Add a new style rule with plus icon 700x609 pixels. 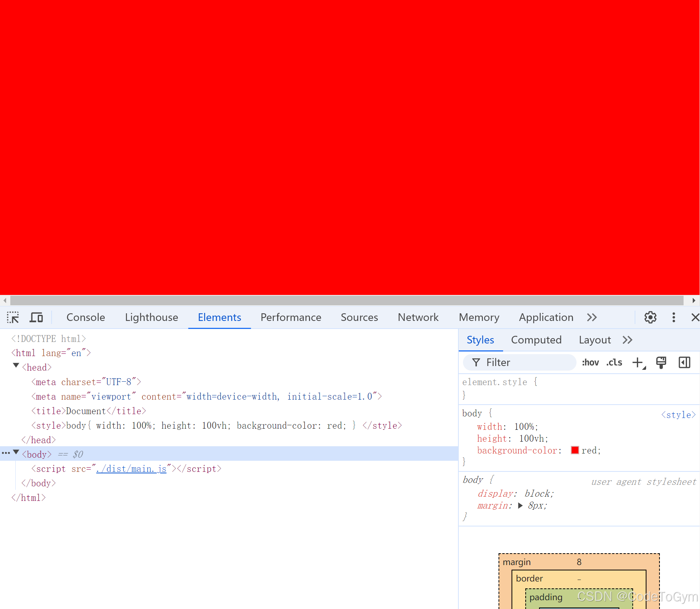pos(638,362)
